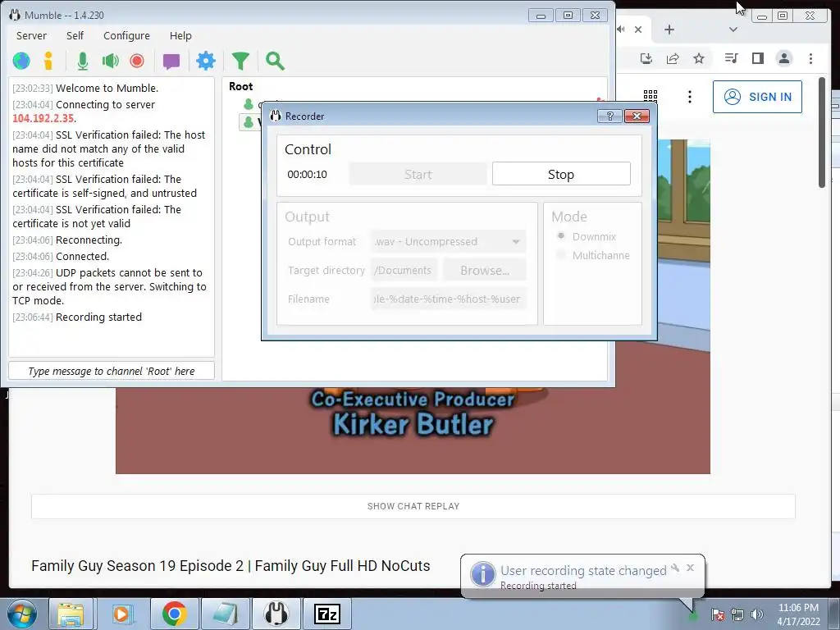Click the Recorder dialog help question button

tap(609, 116)
